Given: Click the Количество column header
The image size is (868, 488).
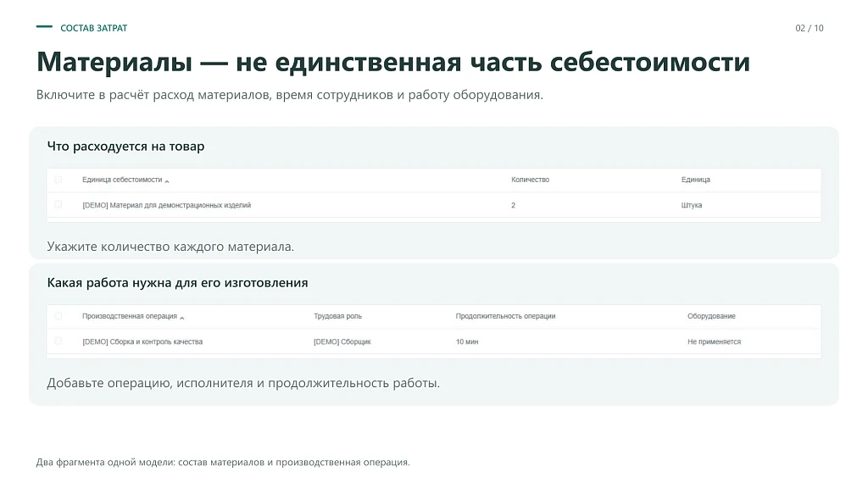Looking at the screenshot, I should click(x=530, y=180).
